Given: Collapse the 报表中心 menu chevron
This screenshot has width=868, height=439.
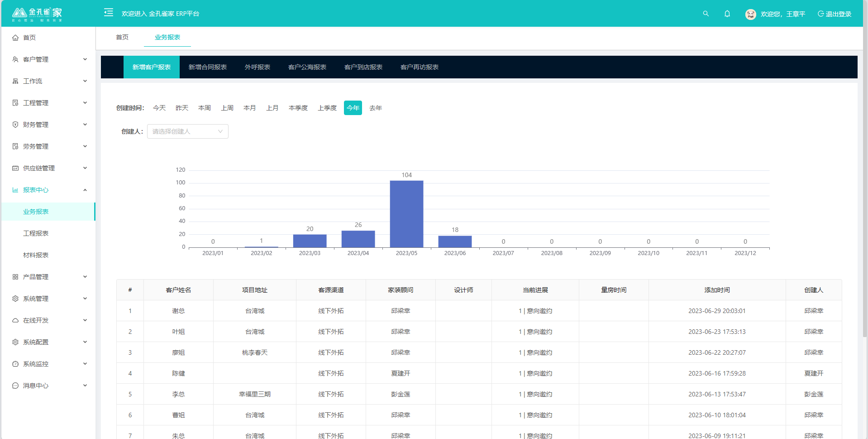Looking at the screenshot, I should (85, 190).
